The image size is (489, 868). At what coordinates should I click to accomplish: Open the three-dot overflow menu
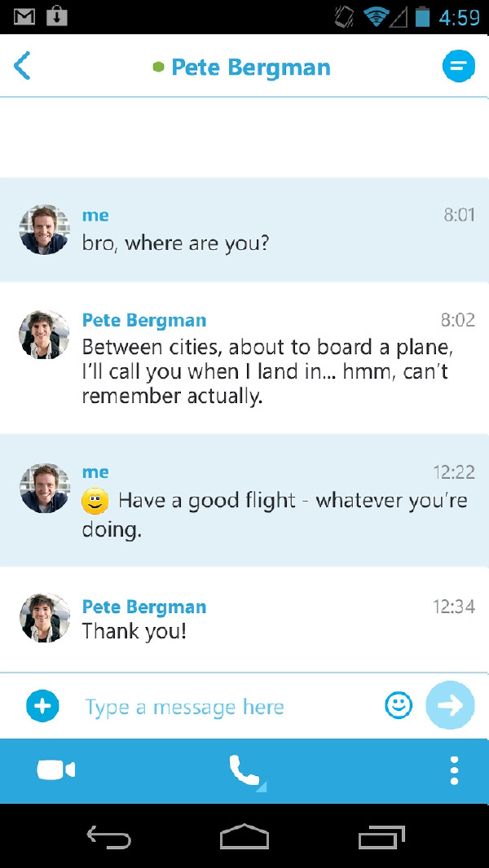click(454, 770)
